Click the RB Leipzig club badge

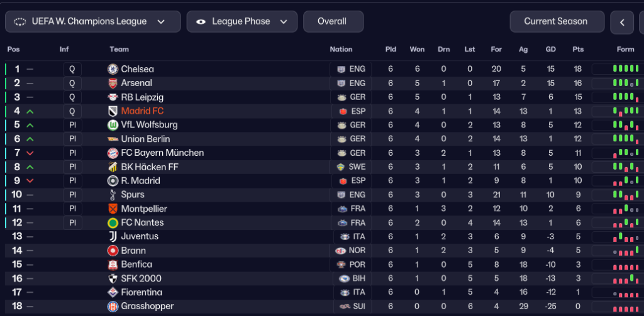(113, 97)
